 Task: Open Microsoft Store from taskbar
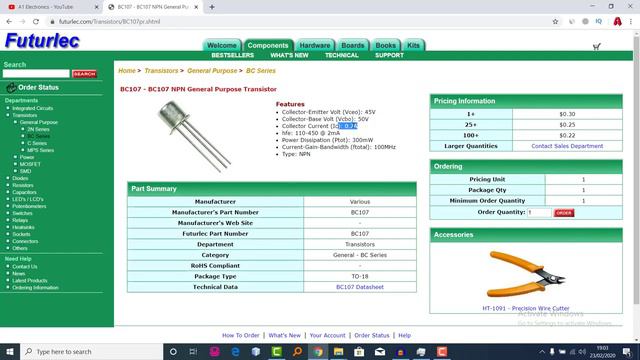click(359, 351)
